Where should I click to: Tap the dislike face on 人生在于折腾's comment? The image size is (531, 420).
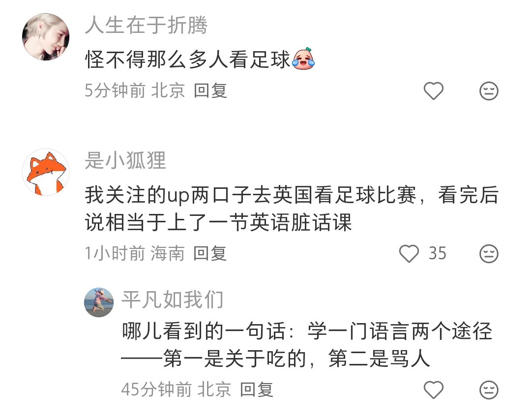click(x=489, y=91)
